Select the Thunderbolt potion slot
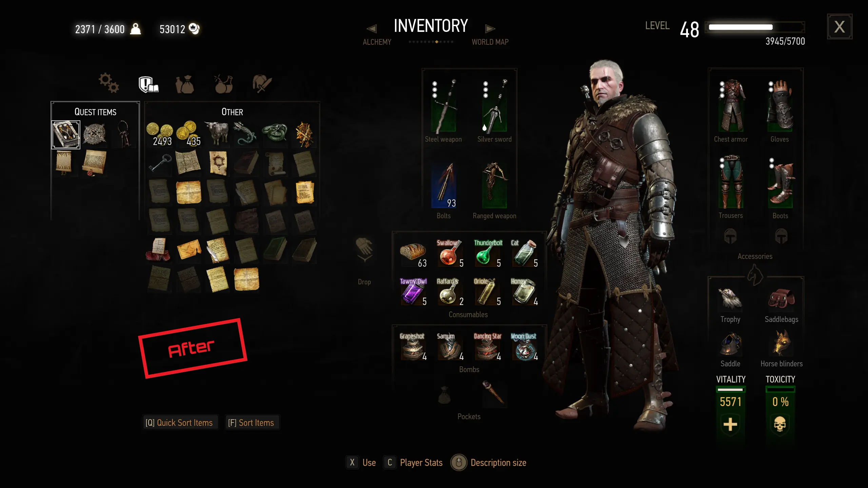 click(x=487, y=253)
